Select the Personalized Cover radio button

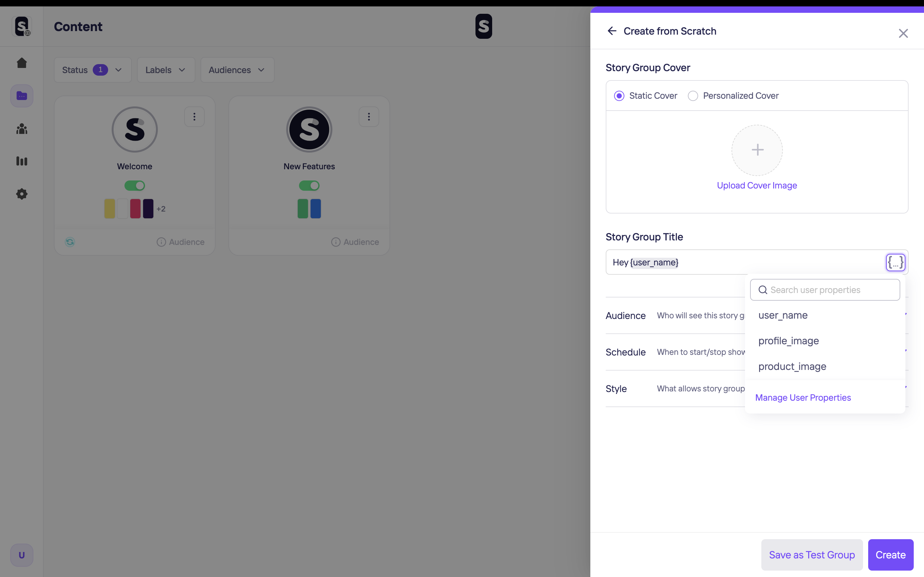(x=693, y=96)
